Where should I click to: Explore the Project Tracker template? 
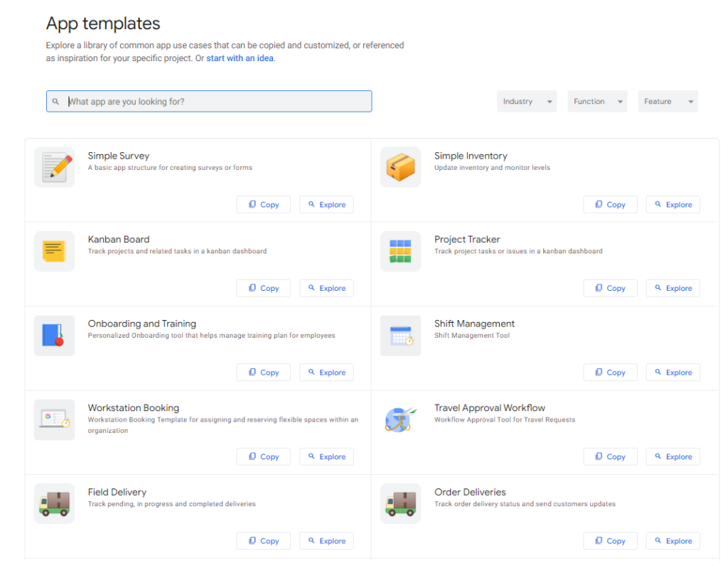(673, 288)
